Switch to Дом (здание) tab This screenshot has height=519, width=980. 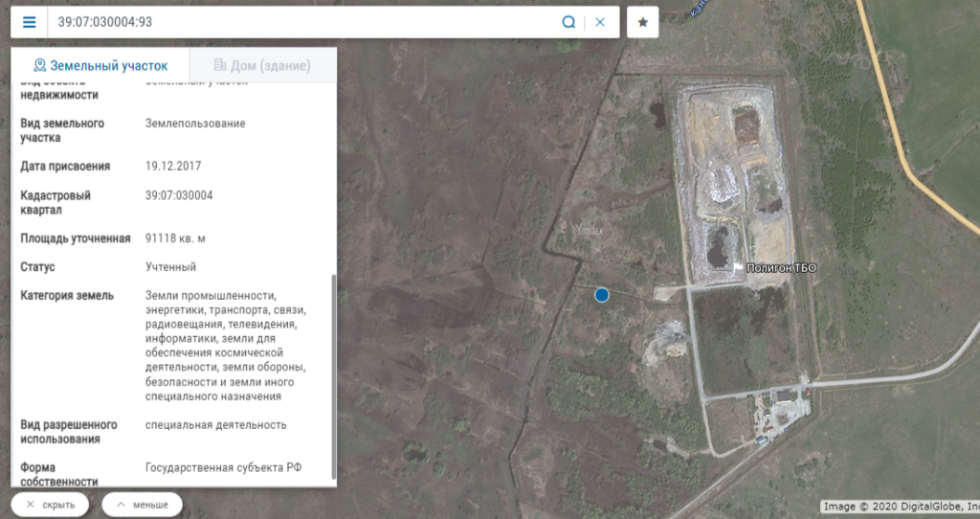pos(262,66)
